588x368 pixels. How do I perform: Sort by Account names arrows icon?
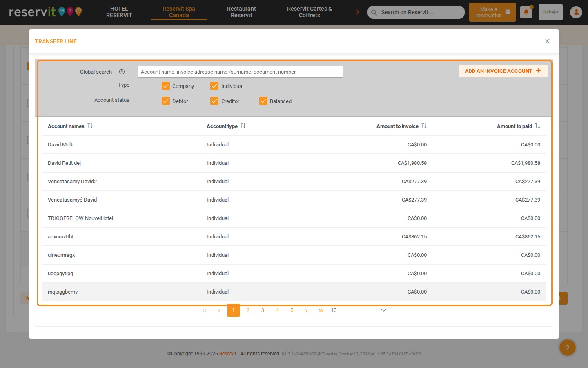[90, 126]
